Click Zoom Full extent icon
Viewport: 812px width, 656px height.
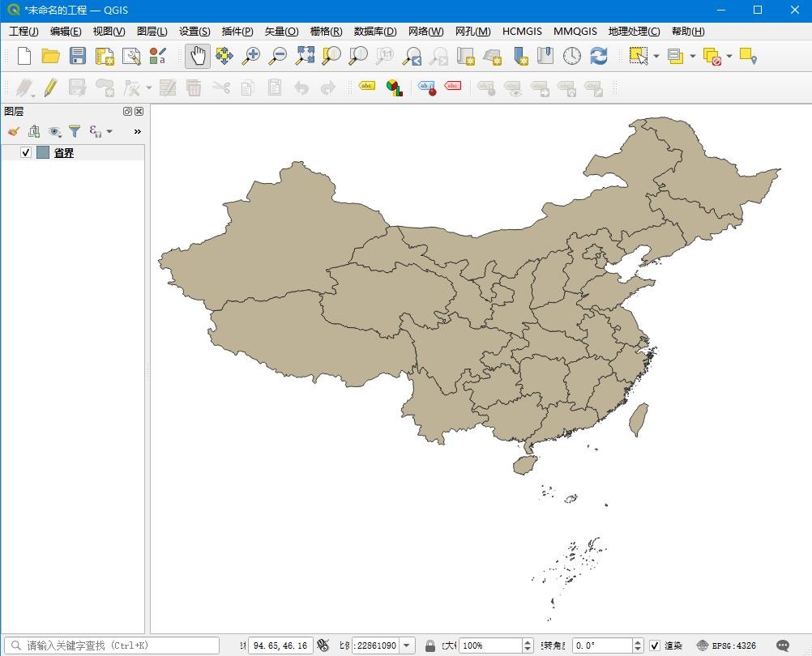pos(305,56)
